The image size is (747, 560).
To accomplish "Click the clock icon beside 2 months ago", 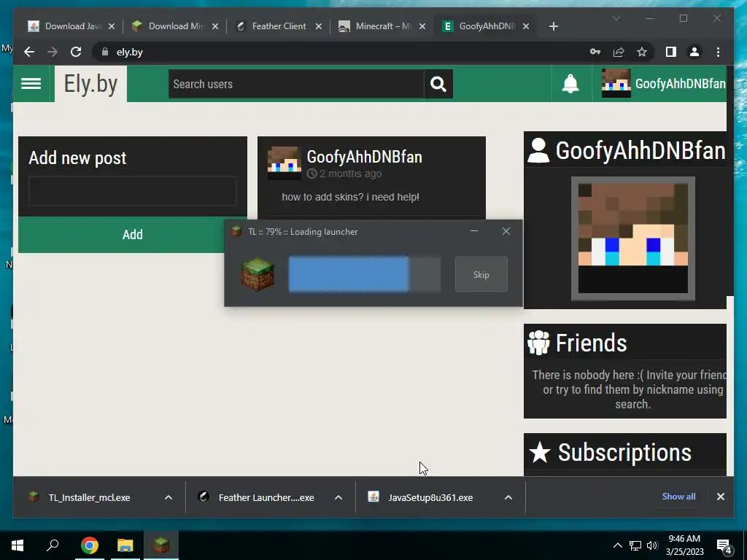I will coord(311,174).
